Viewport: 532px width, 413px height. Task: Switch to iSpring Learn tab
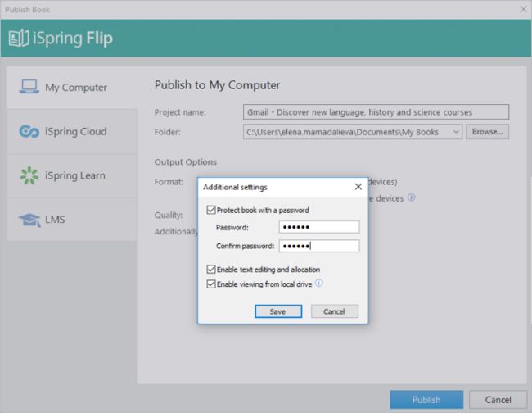coord(71,175)
